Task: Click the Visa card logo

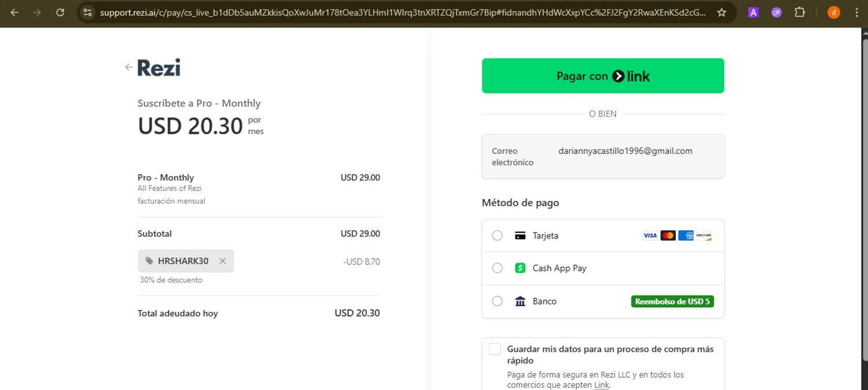Action: coord(650,236)
